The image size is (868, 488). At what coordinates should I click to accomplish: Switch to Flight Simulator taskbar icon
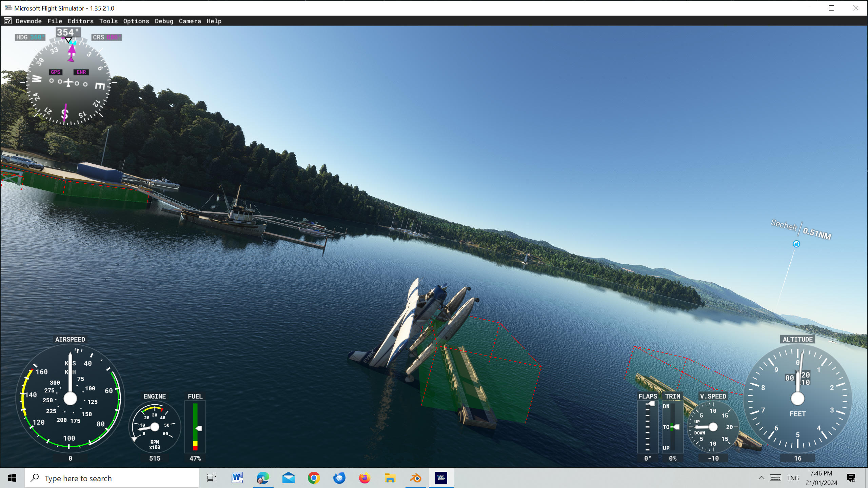coord(441,478)
